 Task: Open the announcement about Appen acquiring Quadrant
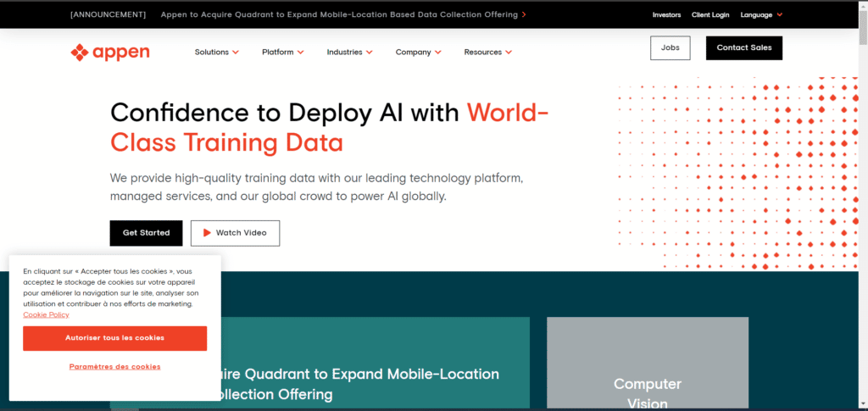coord(339,15)
